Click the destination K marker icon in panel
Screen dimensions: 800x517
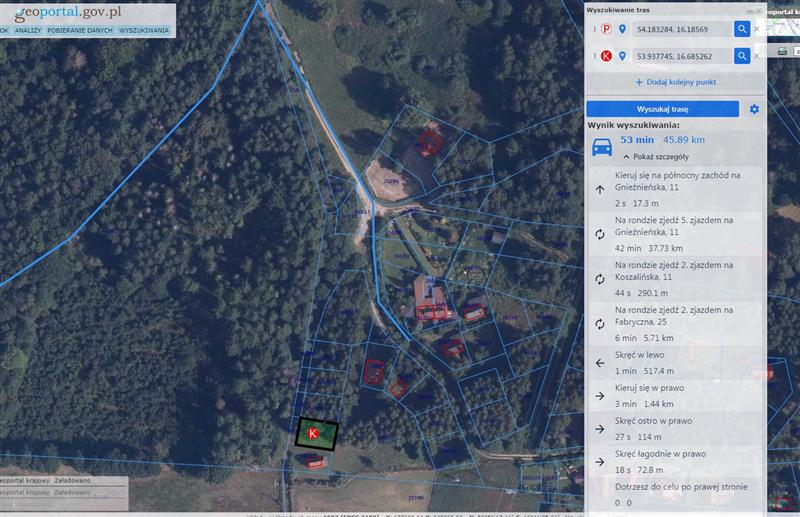(x=606, y=57)
